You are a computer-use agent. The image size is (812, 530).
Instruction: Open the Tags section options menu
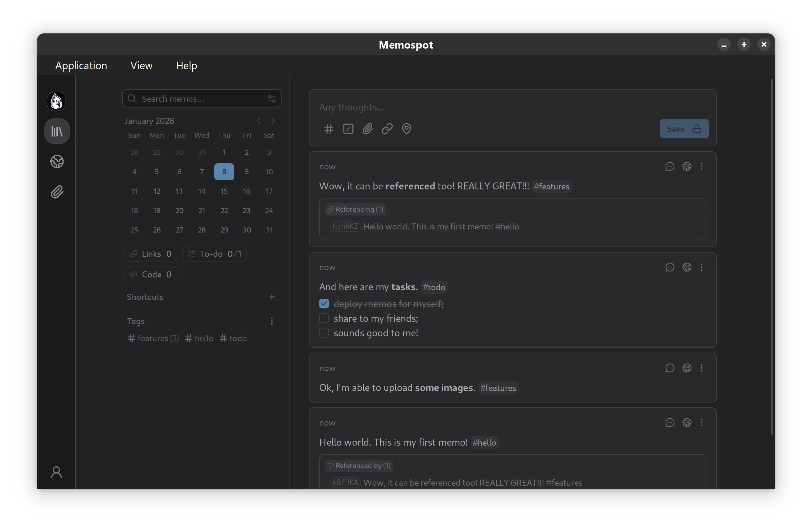(272, 321)
